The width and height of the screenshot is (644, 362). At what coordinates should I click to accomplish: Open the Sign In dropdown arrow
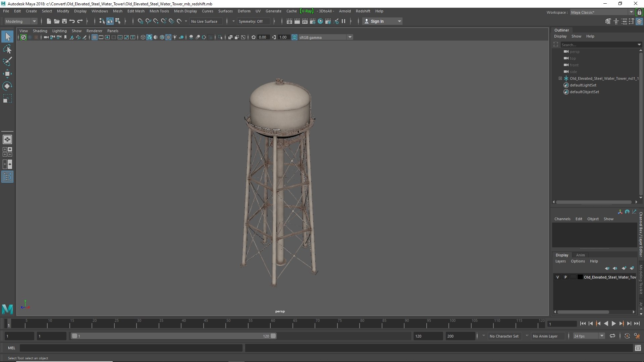[399, 21]
